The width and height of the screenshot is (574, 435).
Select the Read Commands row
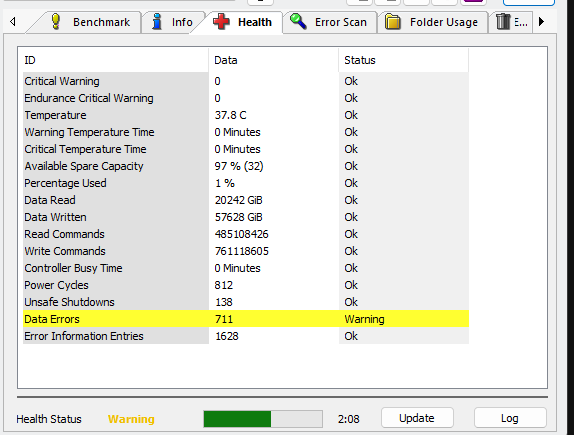(x=246, y=234)
